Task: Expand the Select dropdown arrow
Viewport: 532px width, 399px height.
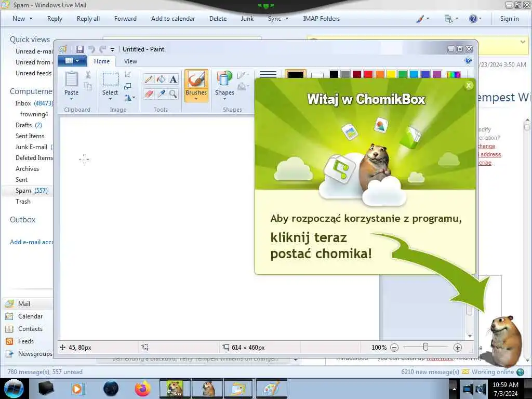Action: (110, 99)
